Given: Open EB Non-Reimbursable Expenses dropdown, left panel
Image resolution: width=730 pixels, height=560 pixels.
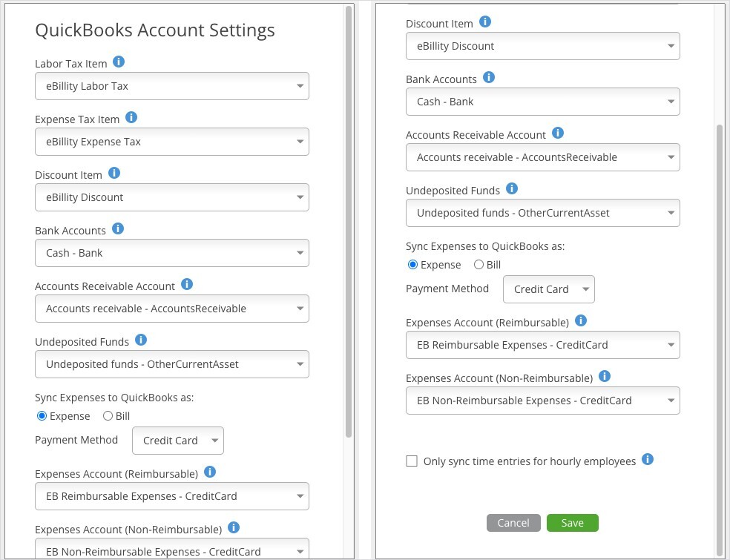Looking at the screenshot, I should [172, 548].
